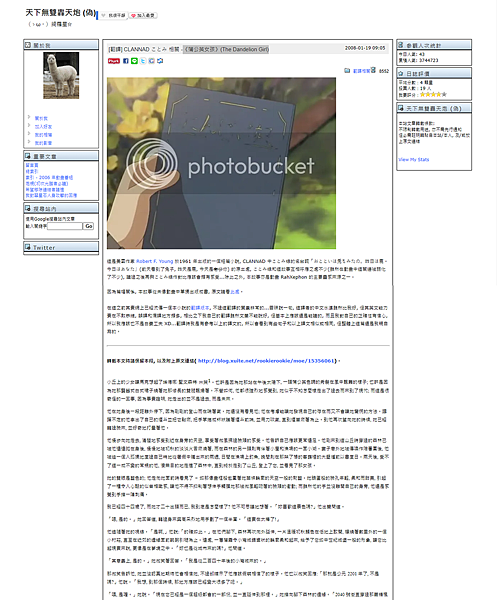Open the 我的影音 link

click(43, 143)
